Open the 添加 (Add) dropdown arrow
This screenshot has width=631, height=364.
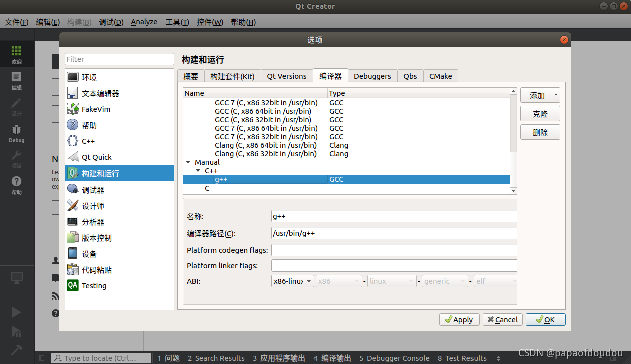coord(556,95)
